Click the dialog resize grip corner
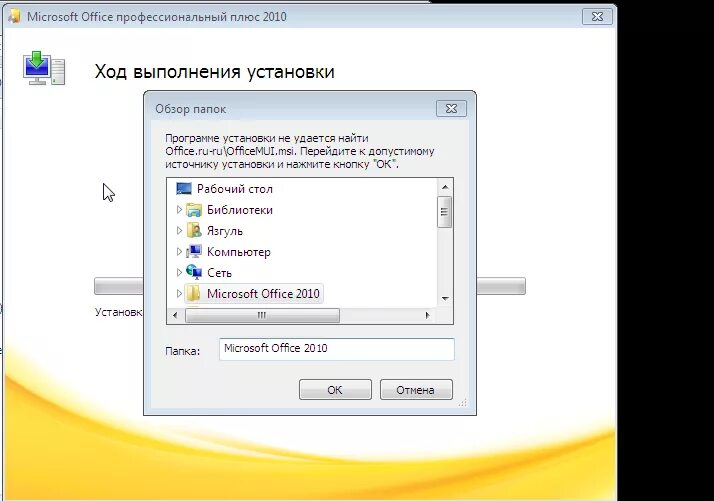 click(x=463, y=403)
